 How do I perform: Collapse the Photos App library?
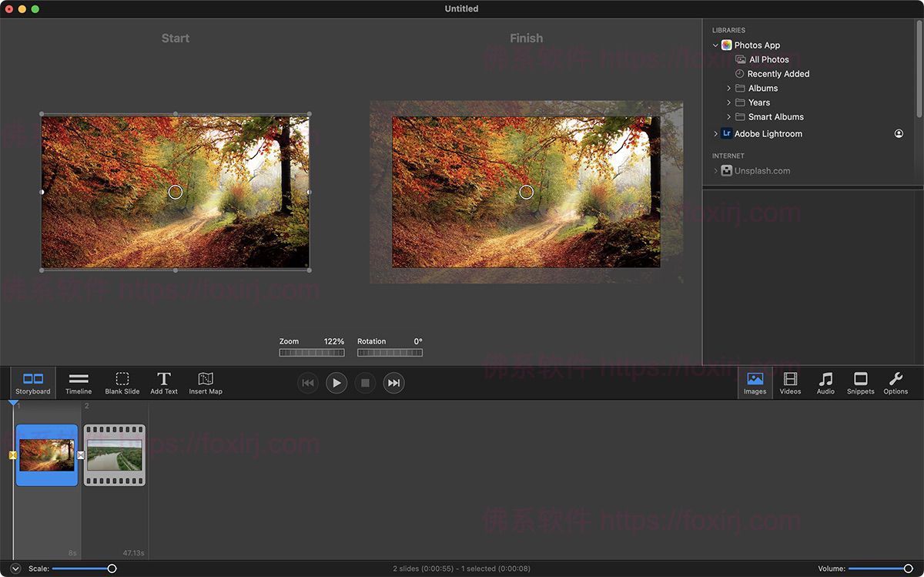click(715, 45)
